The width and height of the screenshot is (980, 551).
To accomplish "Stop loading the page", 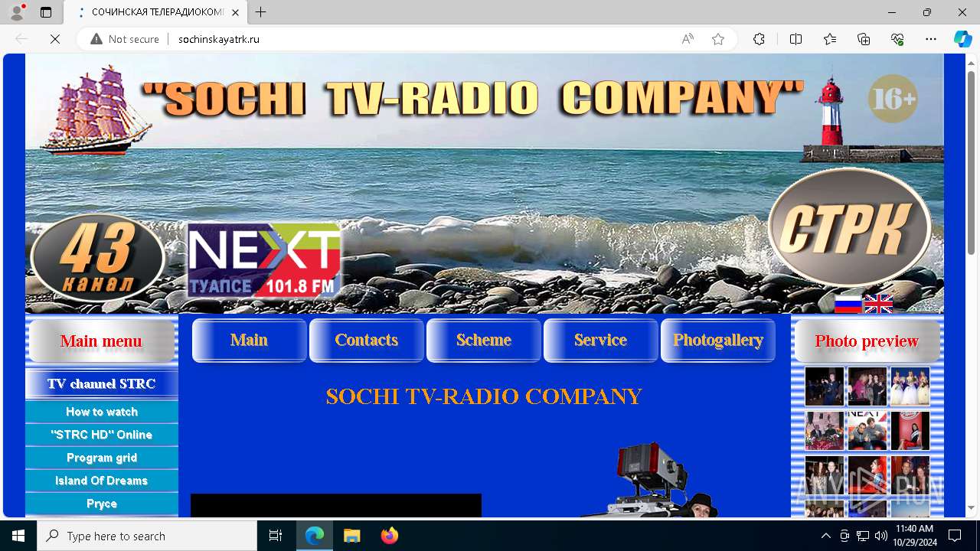I will pyautogui.click(x=54, y=39).
